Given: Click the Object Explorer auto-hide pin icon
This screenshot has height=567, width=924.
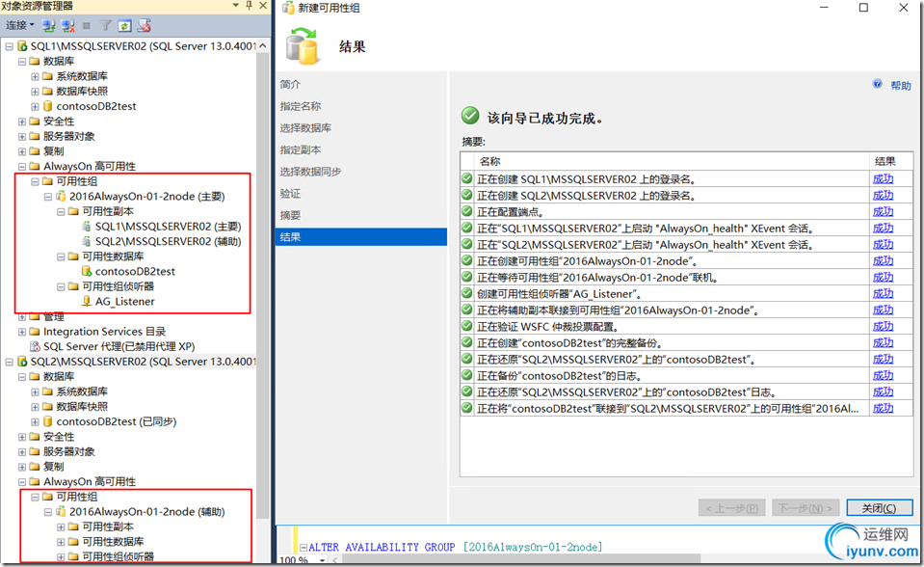Looking at the screenshot, I should tap(249, 6).
